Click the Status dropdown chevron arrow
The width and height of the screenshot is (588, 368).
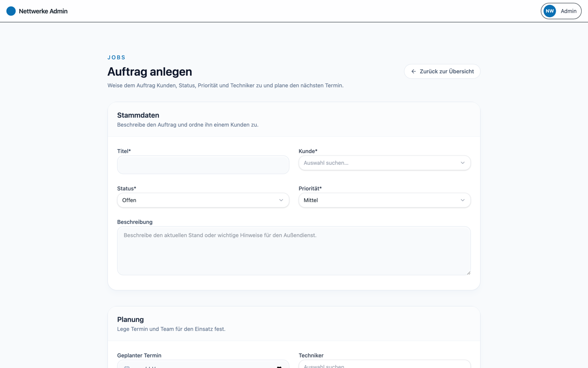[x=281, y=200]
